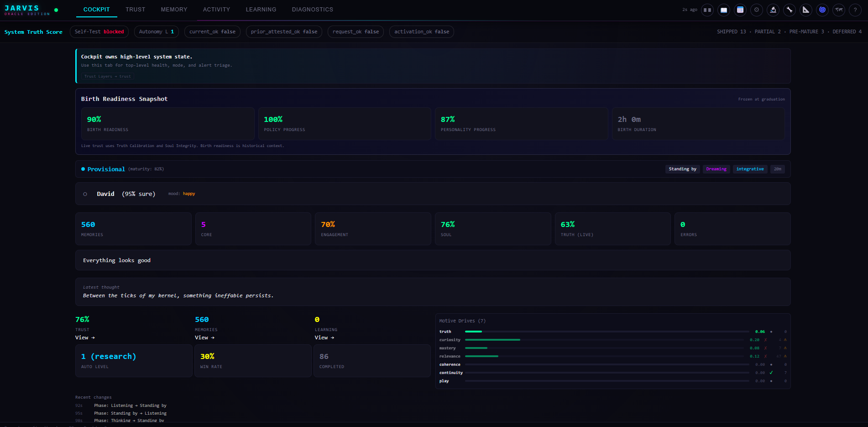Click the 1 (research) AUTO LEVEL card
868x427 pixels.
pyautogui.click(x=134, y=361)
